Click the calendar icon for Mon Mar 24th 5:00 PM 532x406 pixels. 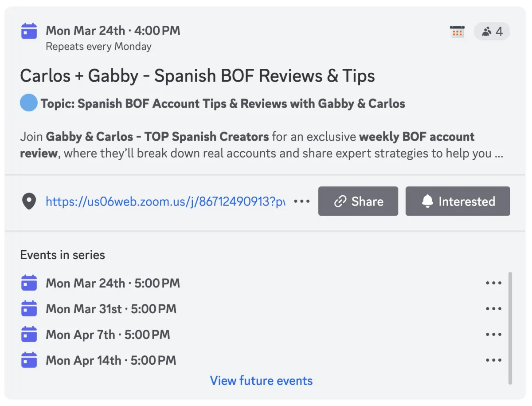click(29, 283)
